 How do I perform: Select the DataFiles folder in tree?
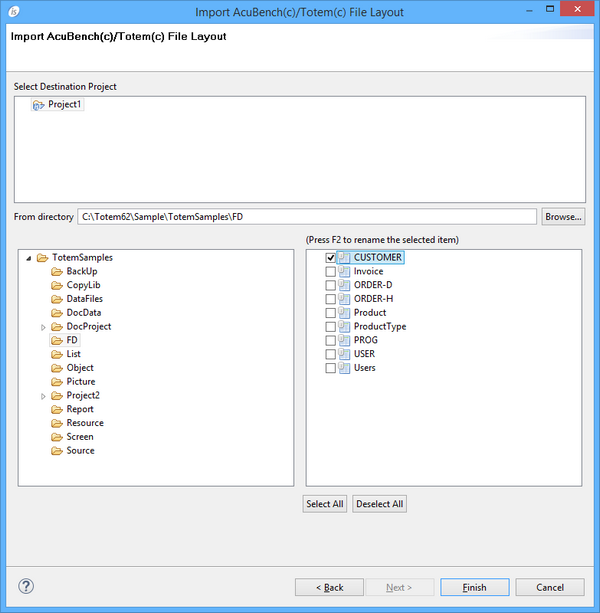click(84, 299)
